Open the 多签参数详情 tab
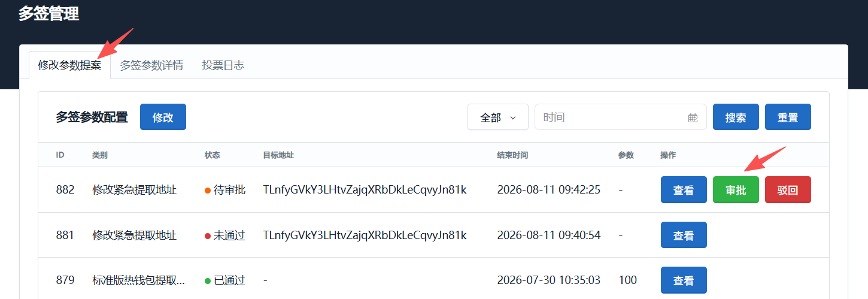The width and height of the screenshot is (868, 299). click(151, 65)
